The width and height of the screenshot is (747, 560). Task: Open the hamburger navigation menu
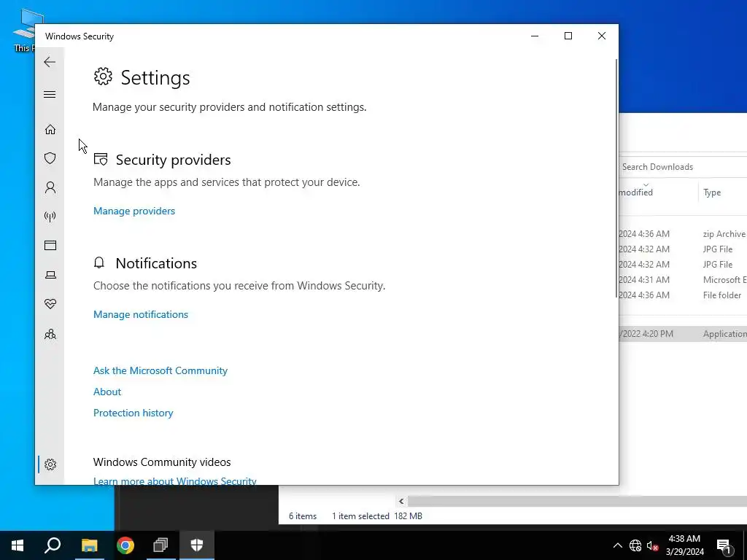(x=50, y=94)
